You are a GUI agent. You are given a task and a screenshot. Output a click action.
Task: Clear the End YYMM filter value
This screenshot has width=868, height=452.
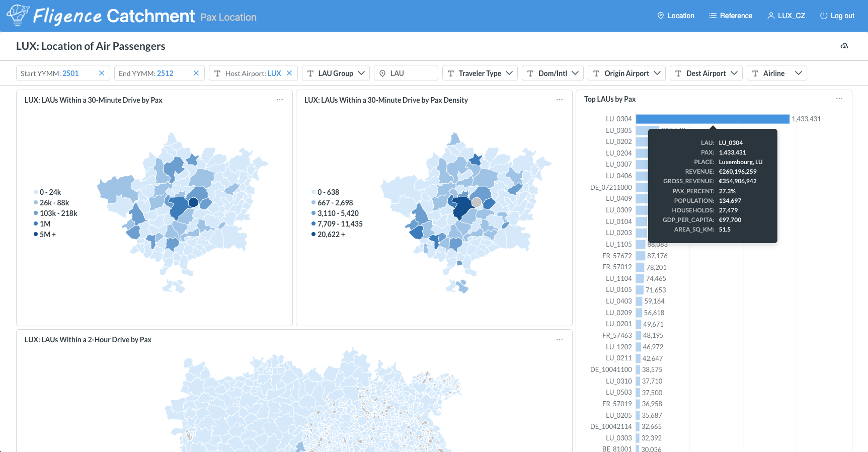click(x=196, y=73)
